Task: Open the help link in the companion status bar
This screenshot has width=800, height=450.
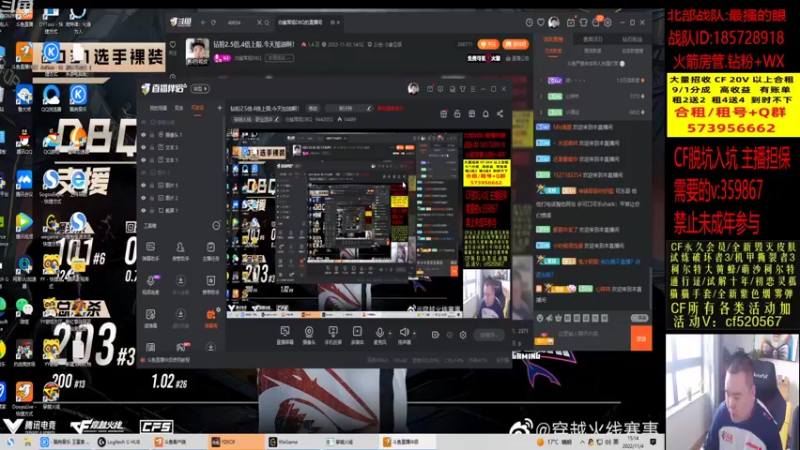Action: click(167, 360)
